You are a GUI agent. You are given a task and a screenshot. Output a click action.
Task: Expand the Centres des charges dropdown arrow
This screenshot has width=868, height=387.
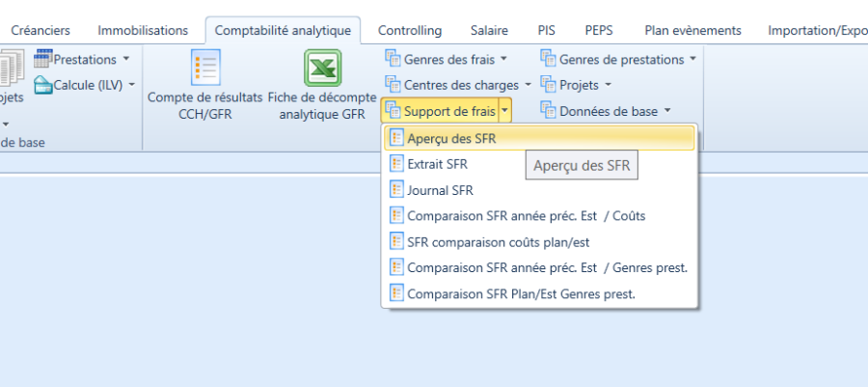(x=528, y=85)
